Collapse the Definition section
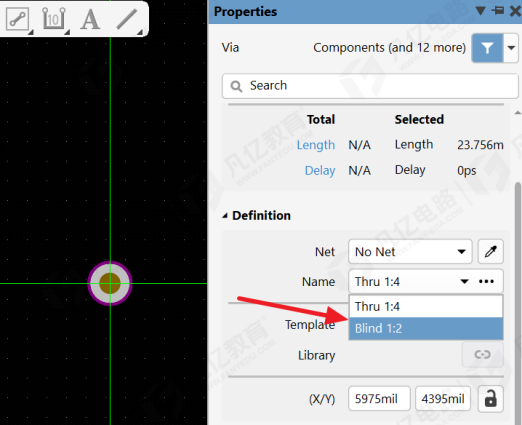The height and width of the screenshot is (425, 522). [225, 216]
